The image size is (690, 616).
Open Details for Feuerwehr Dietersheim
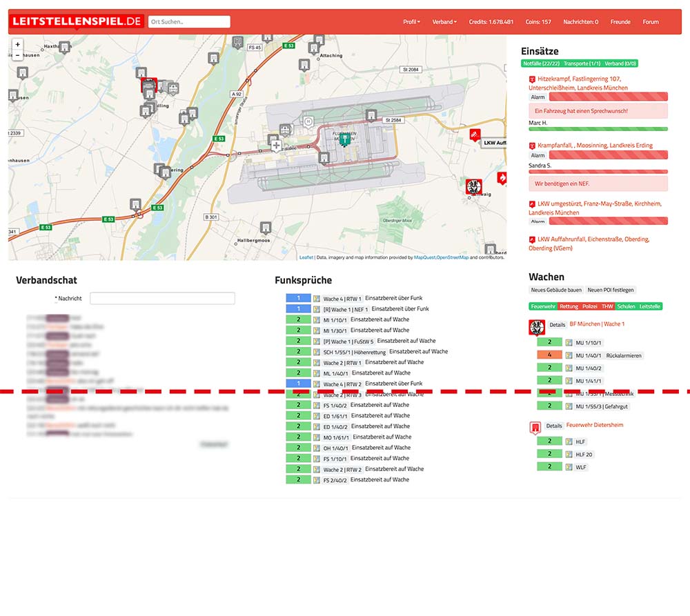pyautogui.click(x=554, y=426)
